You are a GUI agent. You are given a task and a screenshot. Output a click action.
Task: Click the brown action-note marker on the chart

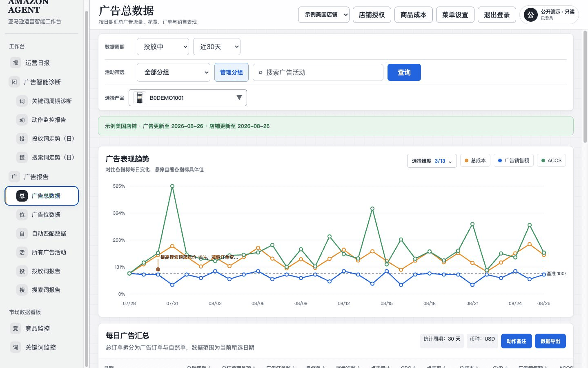tap(158, 269)
